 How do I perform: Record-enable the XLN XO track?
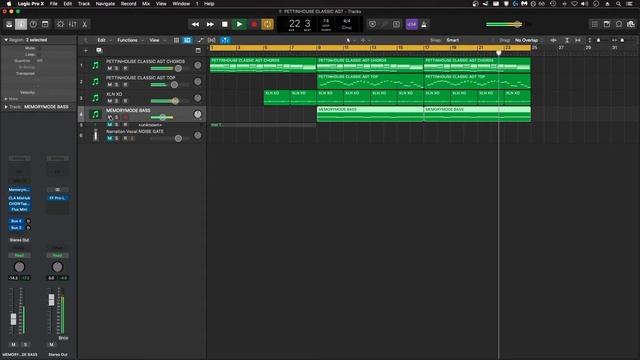(125, 101)
